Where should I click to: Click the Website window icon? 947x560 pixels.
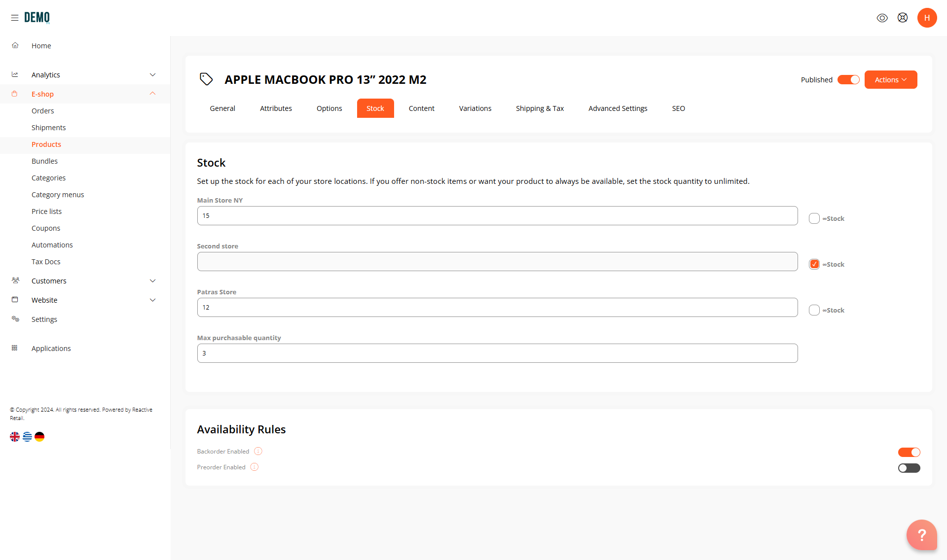pyautogui.click(x=15, y=300)
